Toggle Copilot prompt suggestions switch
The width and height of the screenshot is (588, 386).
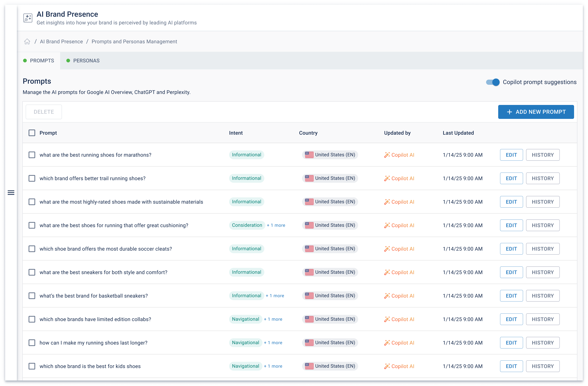(x=493, y=82)
